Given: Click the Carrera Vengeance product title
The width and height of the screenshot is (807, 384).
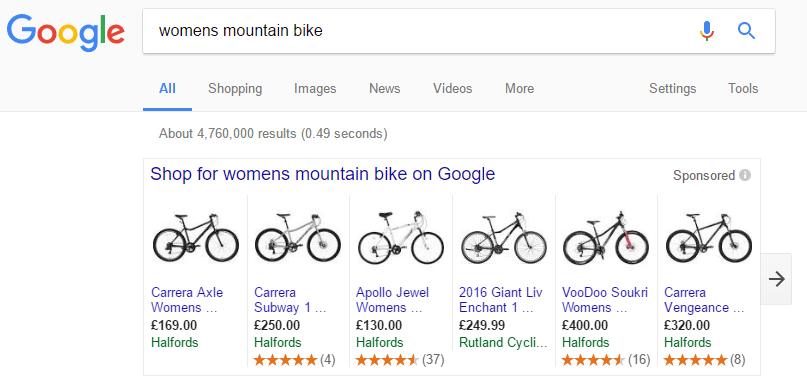Looking at the screenshot, I should (x=704, y=300).
